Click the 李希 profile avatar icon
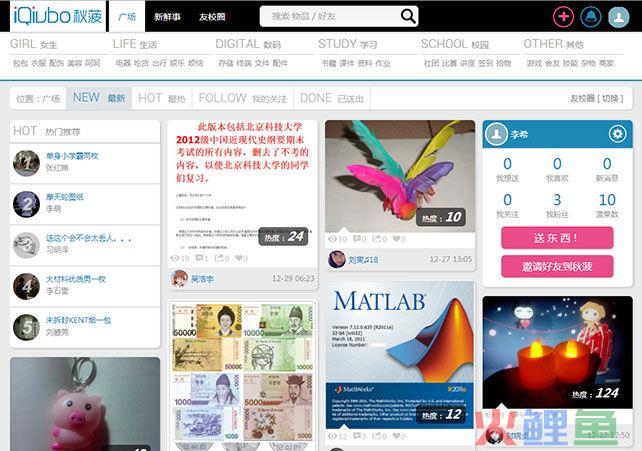This screenshot has width=642, height=451. 496,134
